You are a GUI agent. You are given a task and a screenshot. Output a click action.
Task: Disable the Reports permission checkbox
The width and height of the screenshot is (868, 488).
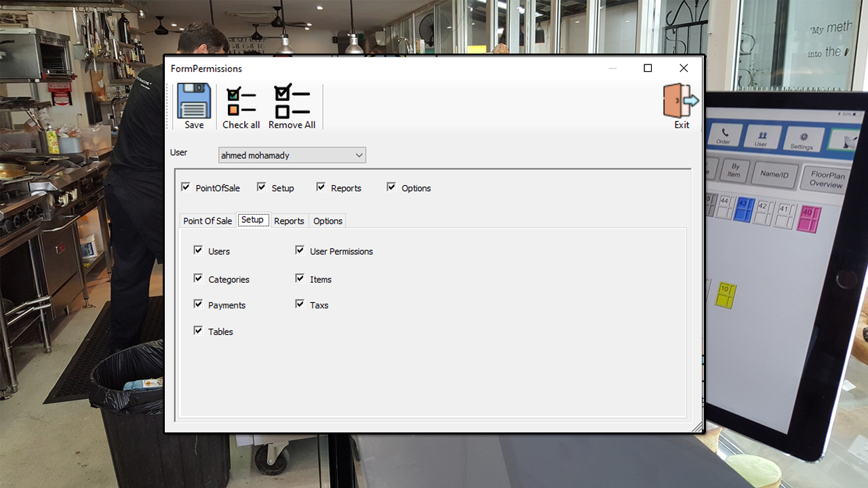321,186
